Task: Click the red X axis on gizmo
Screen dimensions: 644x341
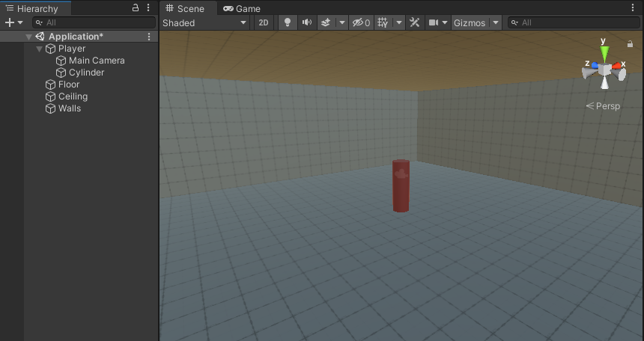Action: point(616,66)
